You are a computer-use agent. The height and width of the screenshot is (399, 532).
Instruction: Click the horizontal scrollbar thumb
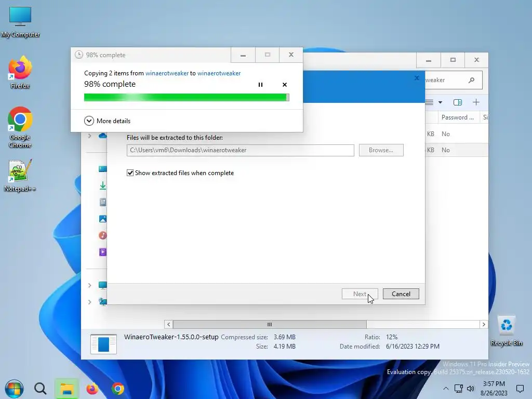pyautogui.click(x=270, y=324)
